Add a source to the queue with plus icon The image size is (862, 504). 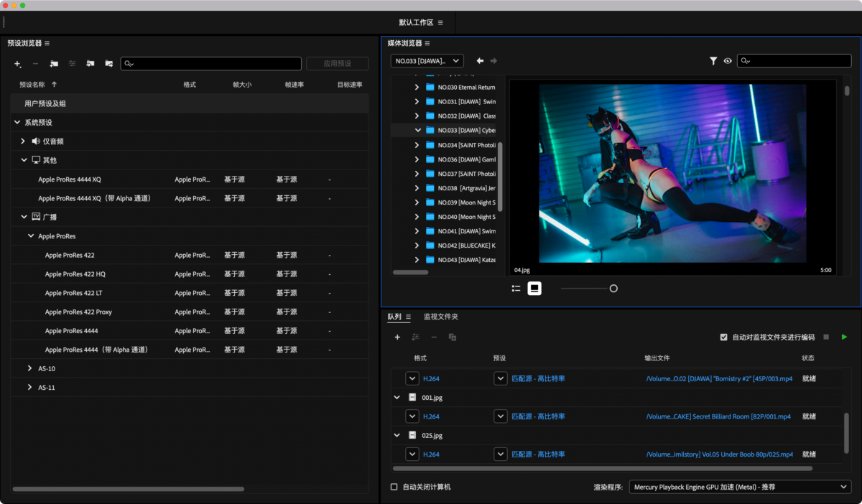[397, 337]
